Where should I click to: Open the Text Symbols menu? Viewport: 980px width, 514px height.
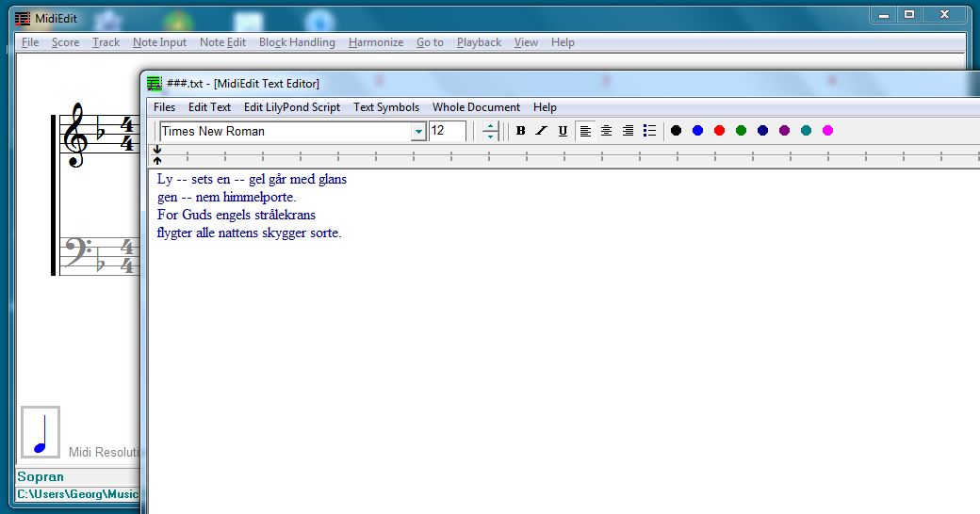pyautogui.click(x=386, y=107)
